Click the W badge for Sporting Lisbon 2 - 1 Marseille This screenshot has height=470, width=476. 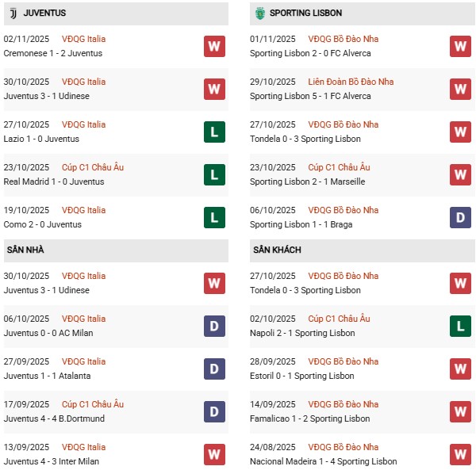(460, 174)
